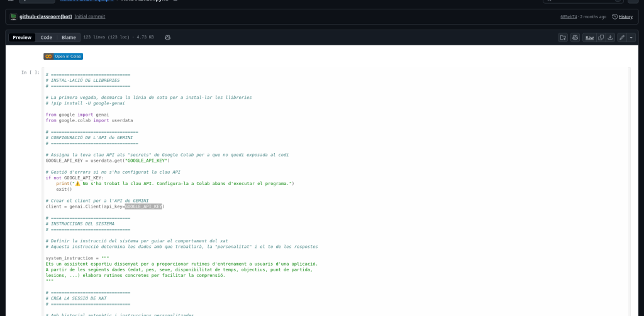This screenshot has height=316, width=644.
Task: Expand more edit options dropdown arrow
Action: [x=631, y=38]
